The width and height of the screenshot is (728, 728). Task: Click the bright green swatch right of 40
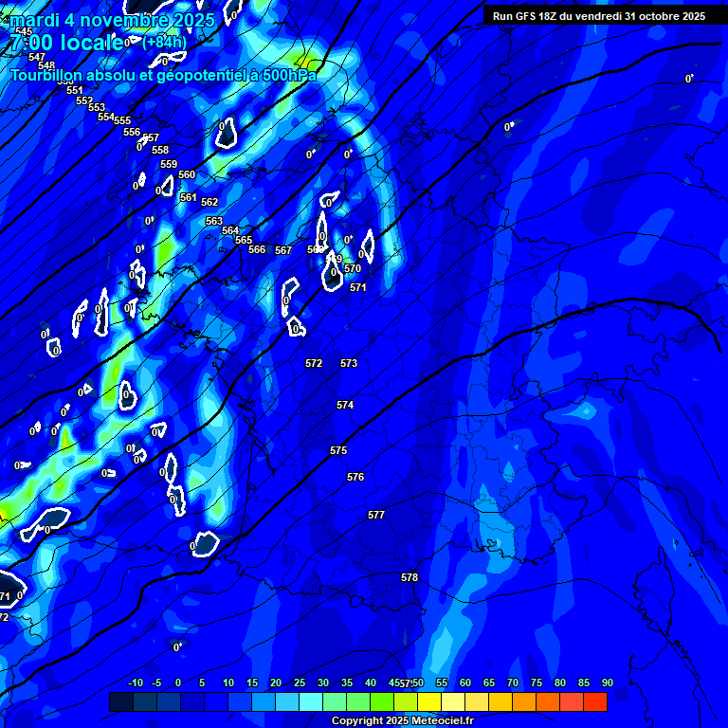click(382, 701)
